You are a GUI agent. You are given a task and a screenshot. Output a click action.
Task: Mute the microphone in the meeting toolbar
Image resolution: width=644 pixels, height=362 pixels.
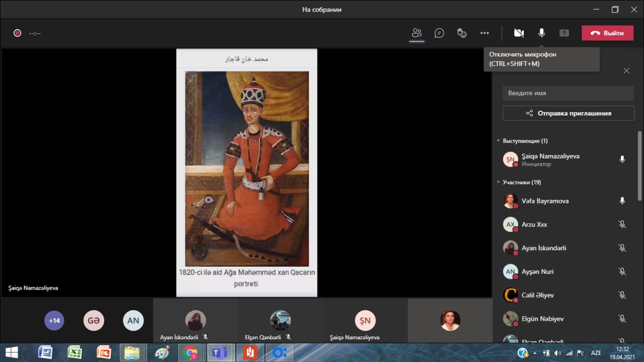541,33
